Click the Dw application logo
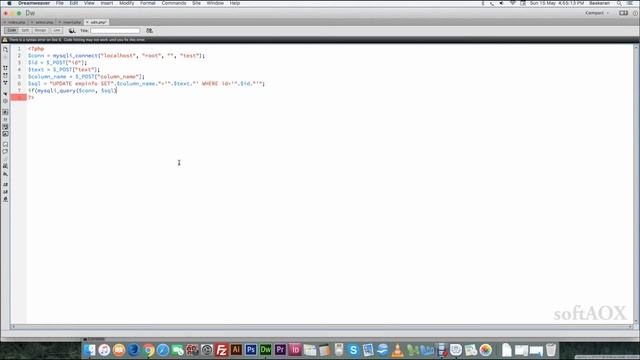The height and width of the screenshot is (360, 640). tap(30, 13)
